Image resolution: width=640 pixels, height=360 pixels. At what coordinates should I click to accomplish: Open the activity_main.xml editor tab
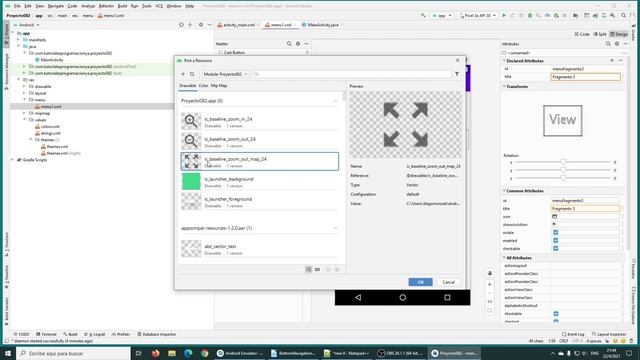pyautogui.click(x=238, y=25)
